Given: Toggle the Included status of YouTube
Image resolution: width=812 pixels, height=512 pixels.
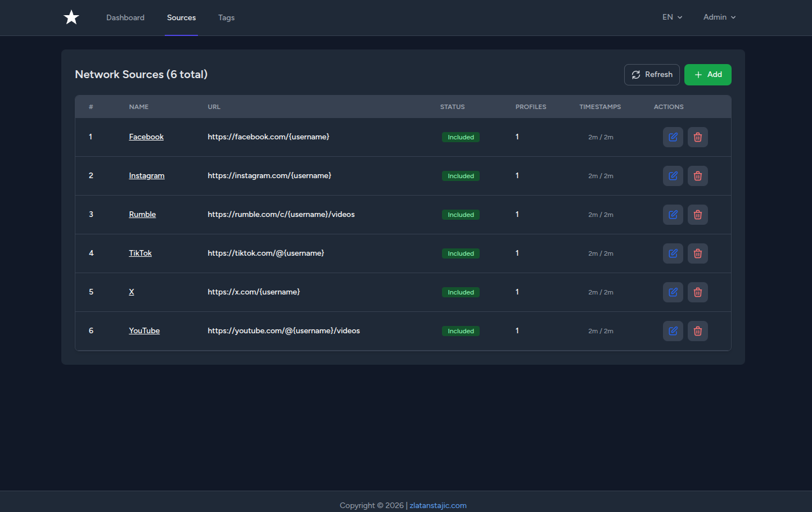Looking at the screenshot, I should pyautogui.click(x=461, y=330).
